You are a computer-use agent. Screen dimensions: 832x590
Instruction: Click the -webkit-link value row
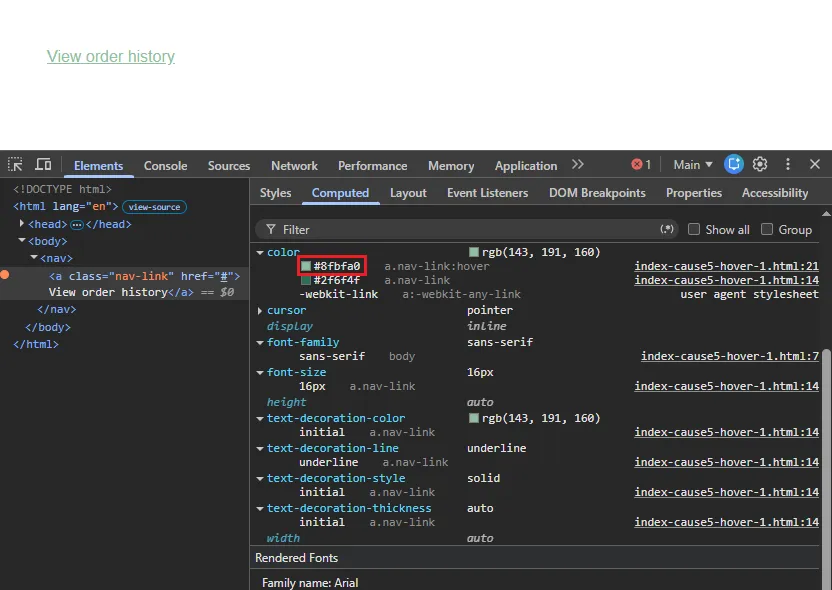(x=339, y=294)
